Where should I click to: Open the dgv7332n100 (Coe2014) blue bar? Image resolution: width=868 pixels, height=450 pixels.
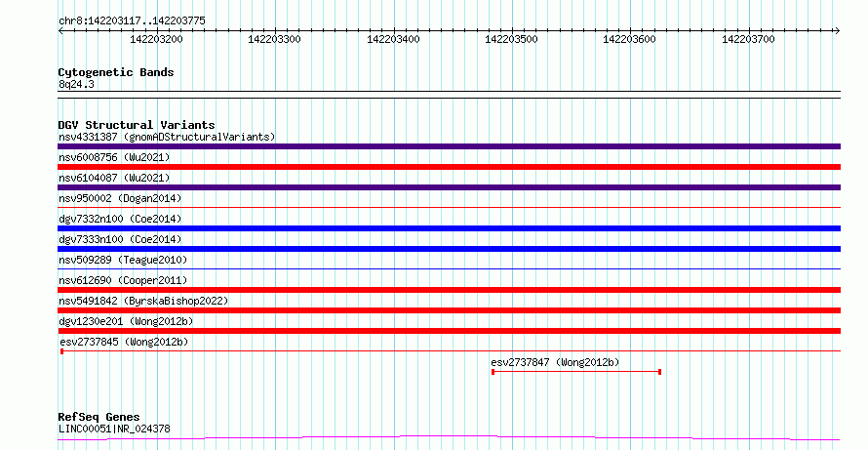pos(449,228)
